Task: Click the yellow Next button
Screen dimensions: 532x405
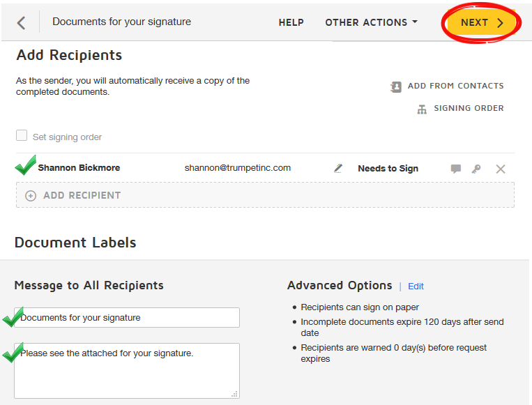Action: click(481, 22)
